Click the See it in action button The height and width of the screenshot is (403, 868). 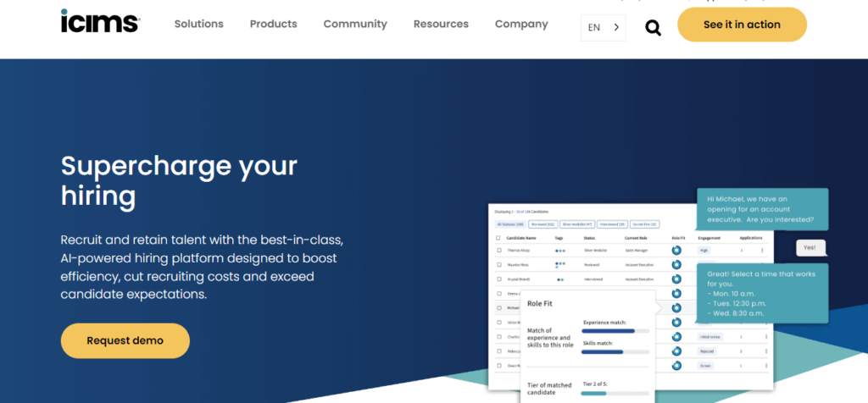click(x=742, y=25)
